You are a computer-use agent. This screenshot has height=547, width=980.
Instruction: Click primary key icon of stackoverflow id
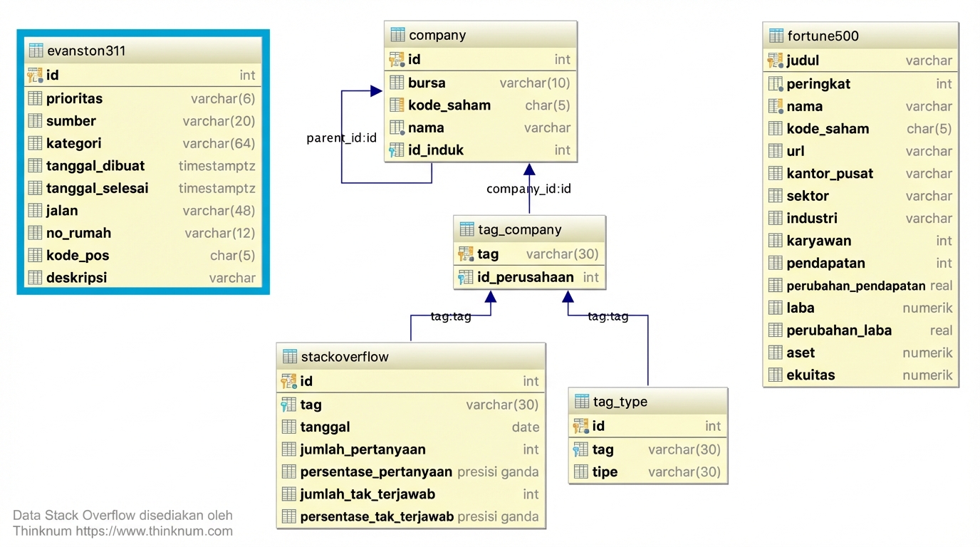(x=288, y=381)
